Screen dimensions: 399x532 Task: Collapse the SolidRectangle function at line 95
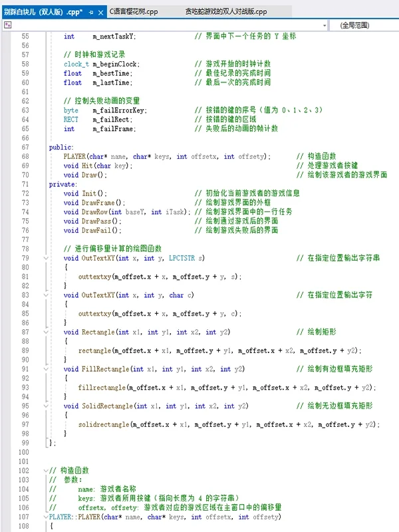46,406
